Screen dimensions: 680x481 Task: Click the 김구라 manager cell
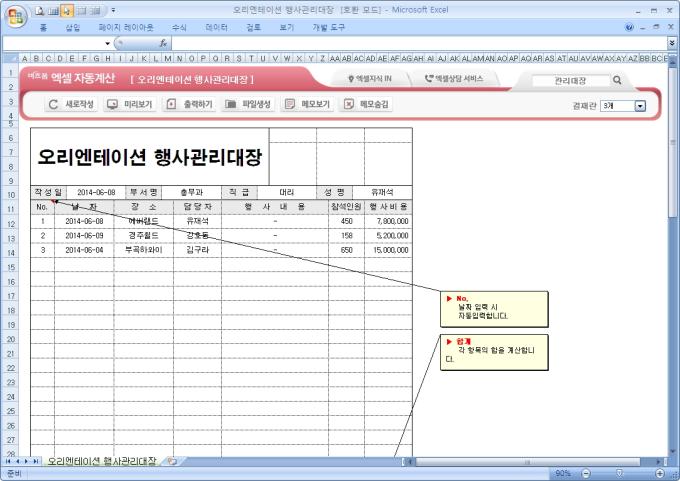[197, 250]
